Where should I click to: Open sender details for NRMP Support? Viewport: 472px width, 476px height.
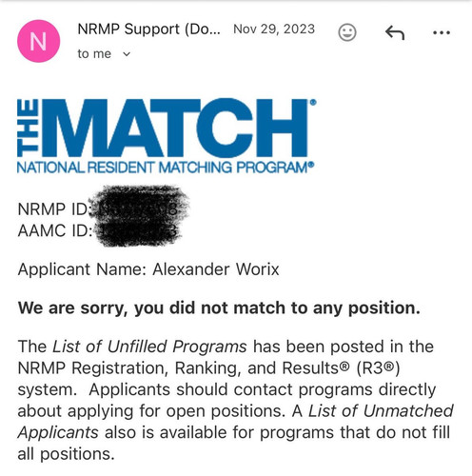(x=148, y=30)
